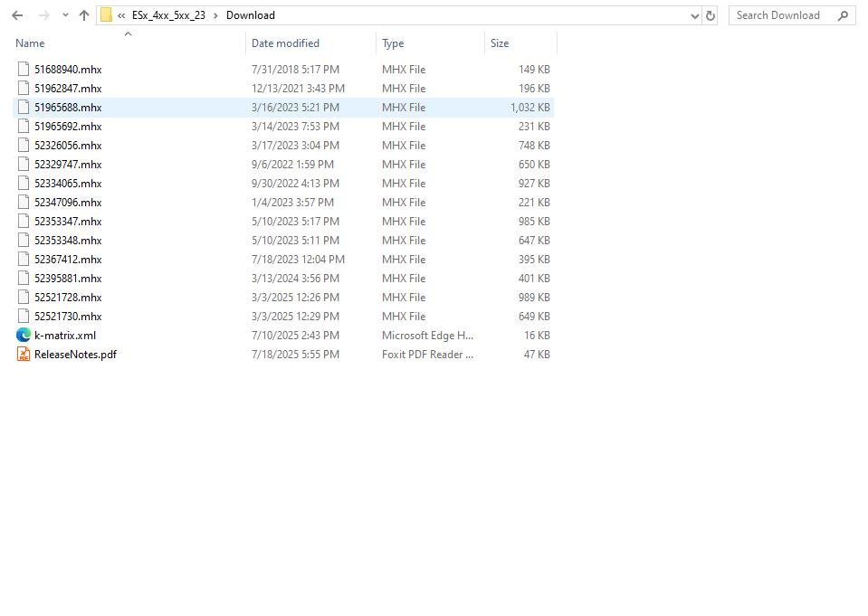Select file name 52326056.mhx
868x616 pixels.
68,145
